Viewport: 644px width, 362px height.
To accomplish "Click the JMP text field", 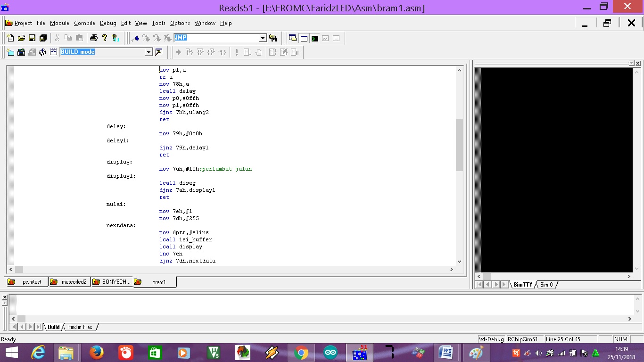I will coord(216,38).
